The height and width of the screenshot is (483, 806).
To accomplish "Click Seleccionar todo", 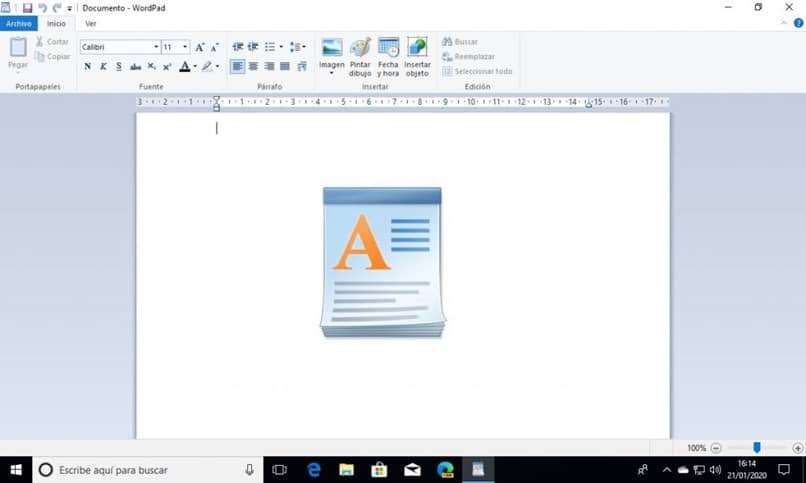I will (x=477, y=71).
